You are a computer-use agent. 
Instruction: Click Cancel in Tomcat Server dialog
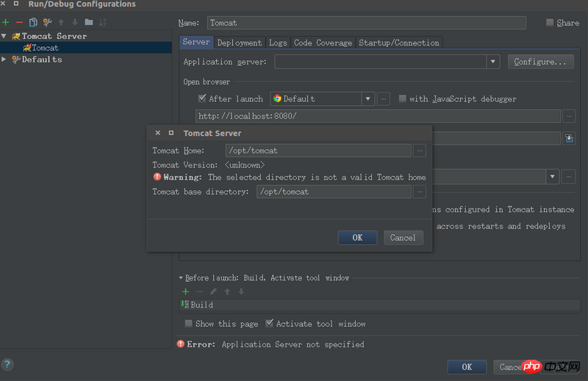click(403, 238)
